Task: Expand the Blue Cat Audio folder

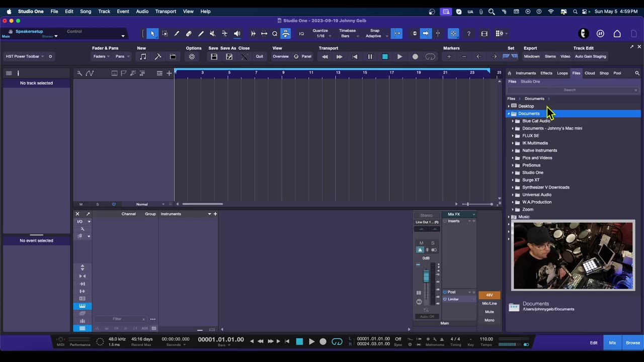Action: click(513, 121)
